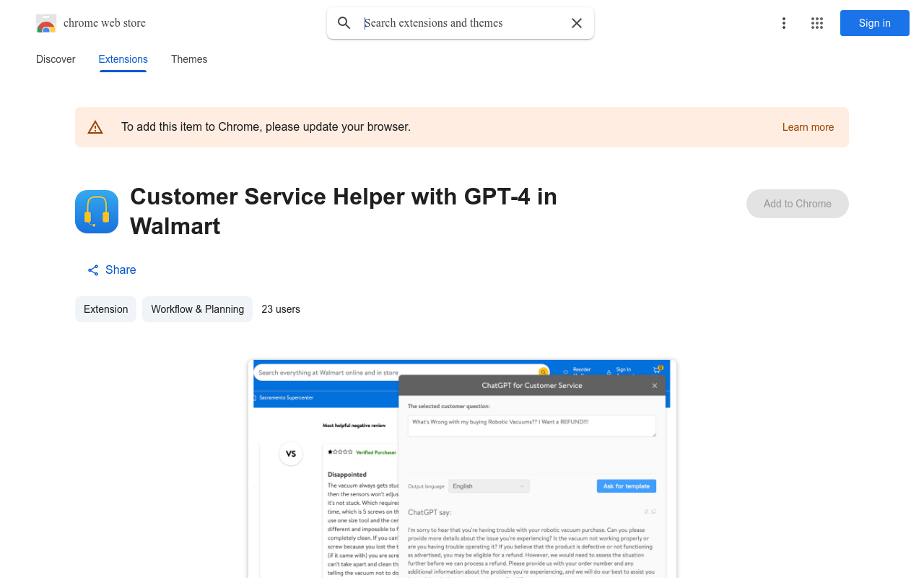
Task: Click the Chrome Web Store logo
Action: [46, 23]
